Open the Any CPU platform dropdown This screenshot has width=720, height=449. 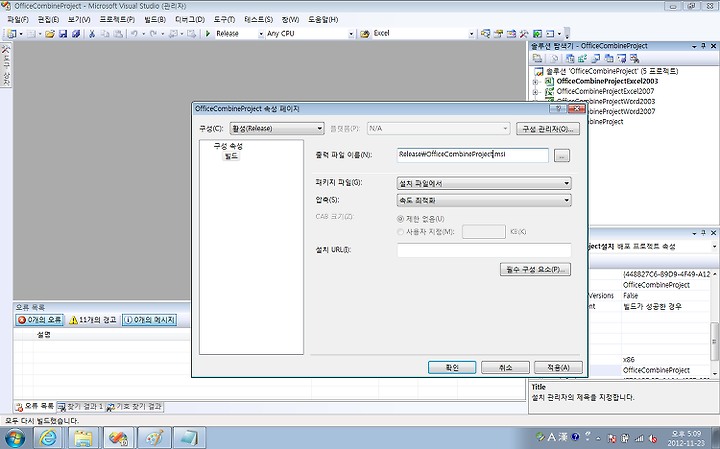[x=351, y=34]
